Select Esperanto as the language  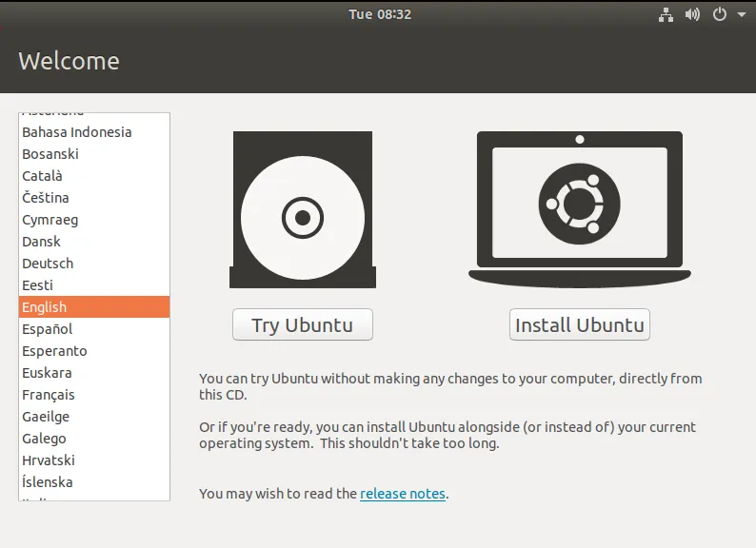click(94, 351)
